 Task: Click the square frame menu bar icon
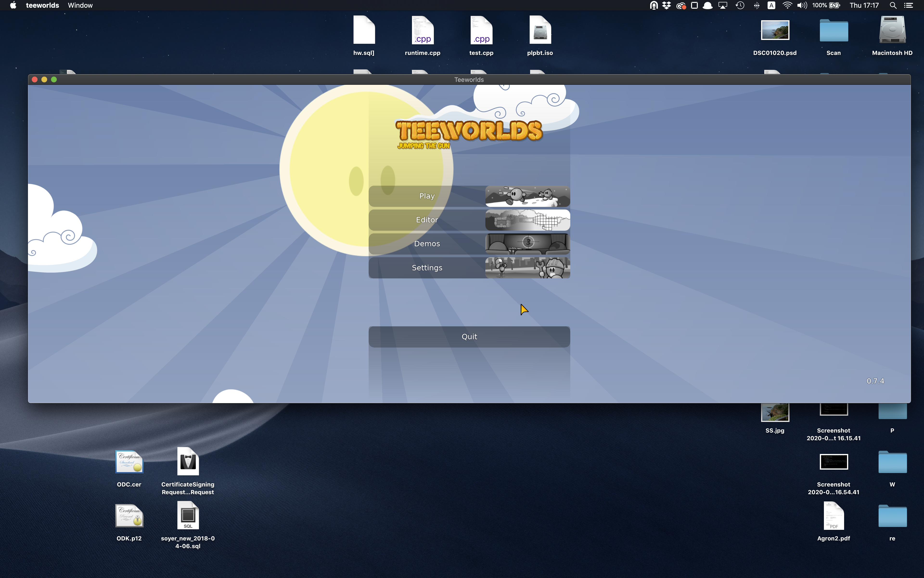(x=694, y=5)
